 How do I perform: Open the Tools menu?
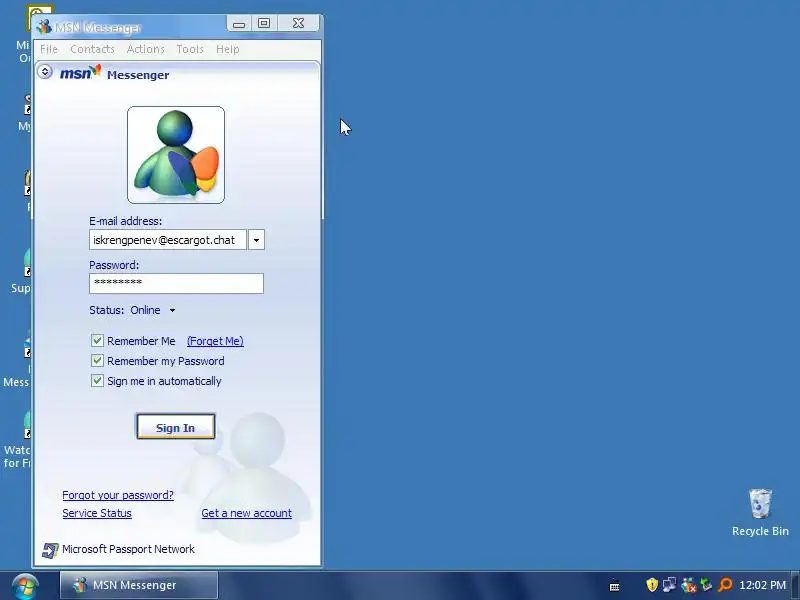(190, 49)
